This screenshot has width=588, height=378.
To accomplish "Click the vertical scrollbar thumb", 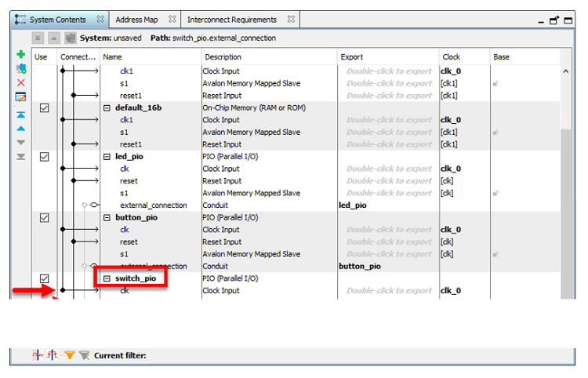I will 566,214.
